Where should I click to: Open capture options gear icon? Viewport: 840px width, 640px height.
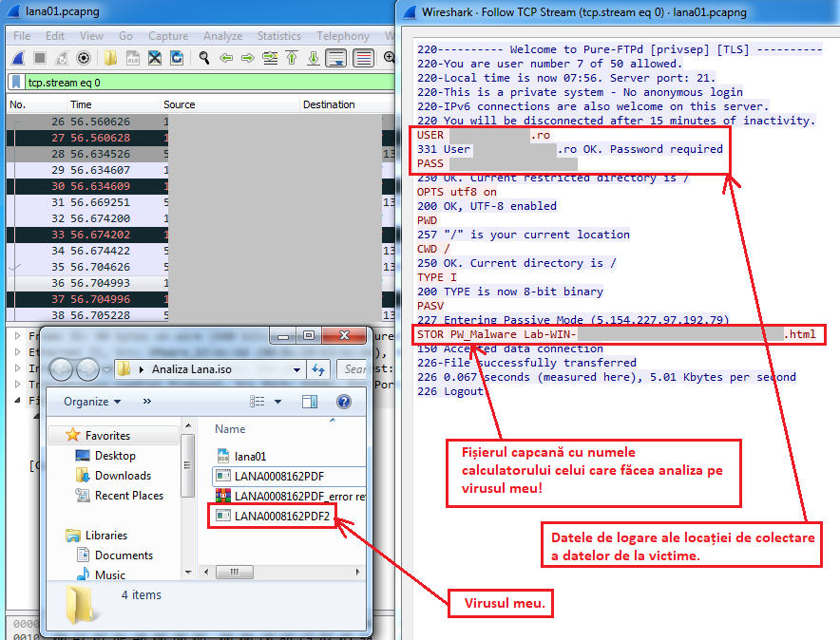click(84, 58)
